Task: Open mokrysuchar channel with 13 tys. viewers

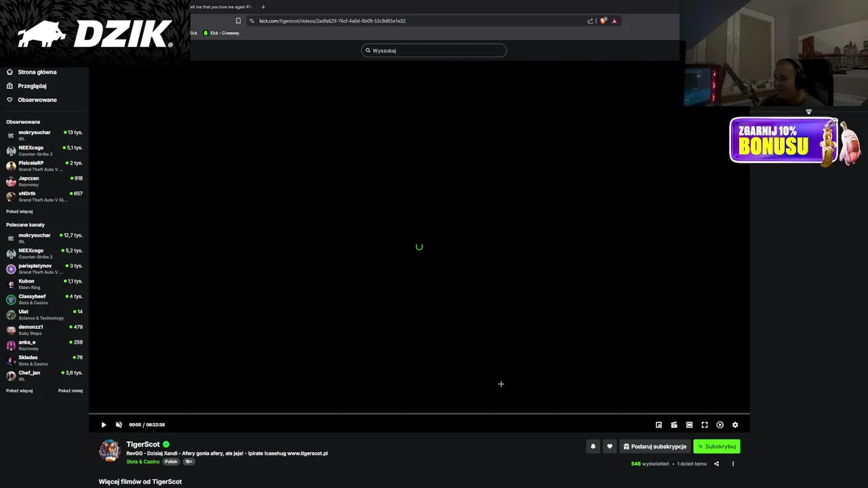Action: pos(44,136)
